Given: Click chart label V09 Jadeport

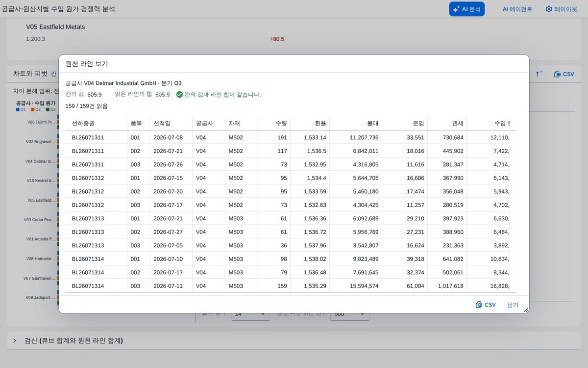Looking at the screenshot, I should pyautogui.click(x=40, y=297).
